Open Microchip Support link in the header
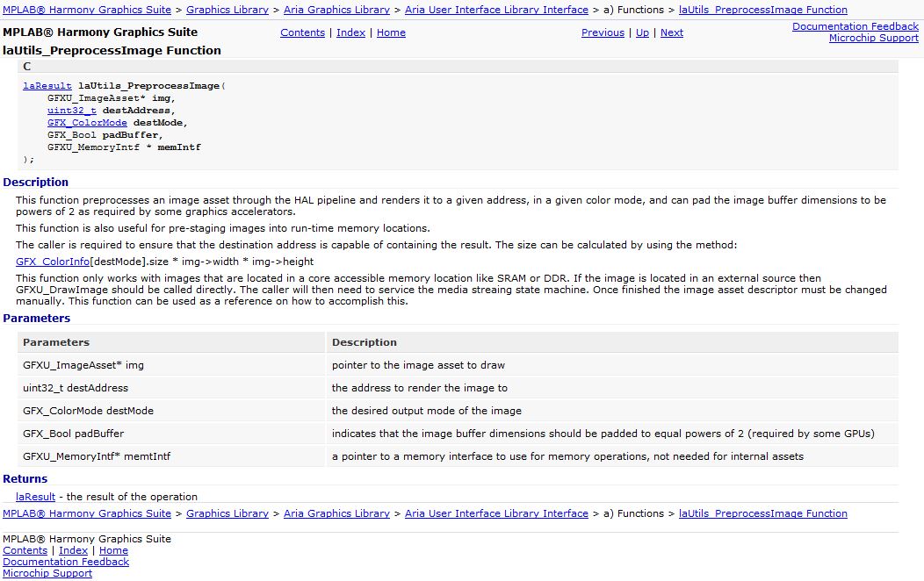This screenshot has height=581, width=924. coord(873,38)
